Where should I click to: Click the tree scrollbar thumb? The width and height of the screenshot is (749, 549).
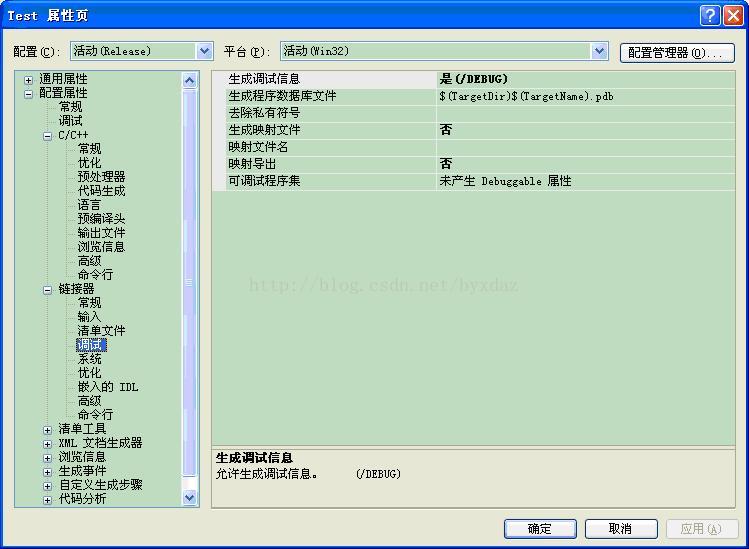pyautogui.click(x=190, y=282)
